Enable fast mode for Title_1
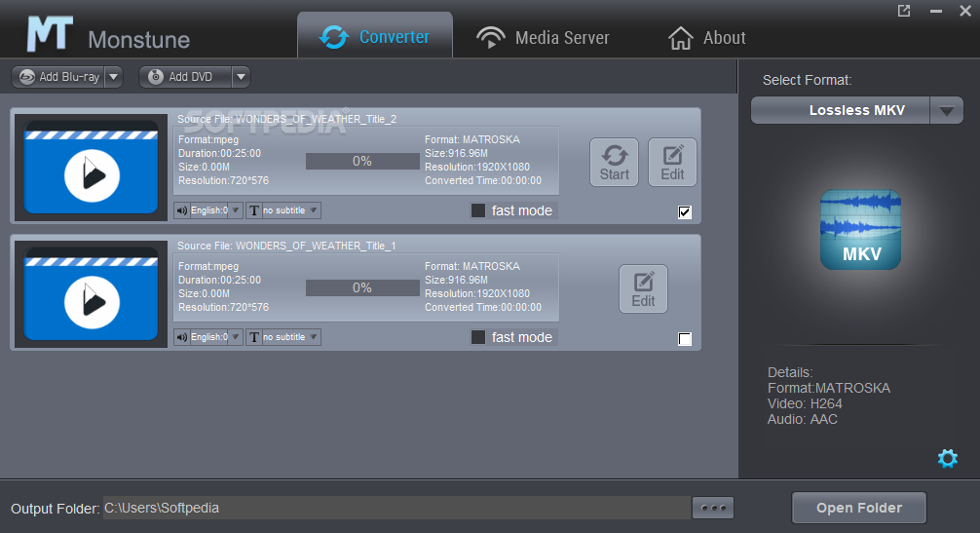Image resolution: width=980 pixels, height=533 pixels. click(x=478, y=337)
